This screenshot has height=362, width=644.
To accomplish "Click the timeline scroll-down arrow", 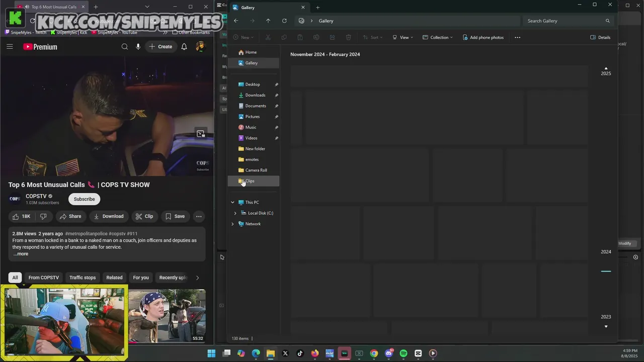I will [x=606, y=326].
